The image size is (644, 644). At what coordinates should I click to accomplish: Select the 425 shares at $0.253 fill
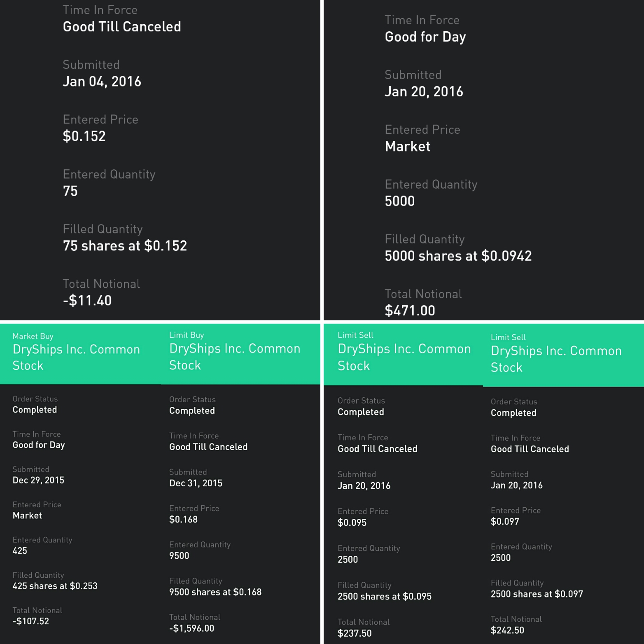point(55,586)
